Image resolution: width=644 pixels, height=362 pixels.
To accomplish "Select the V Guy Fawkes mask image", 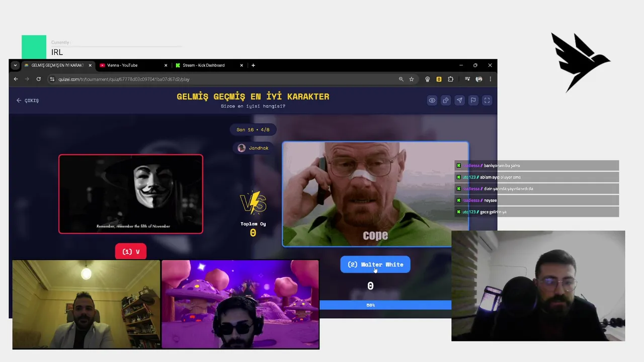I will click(131, 194).
